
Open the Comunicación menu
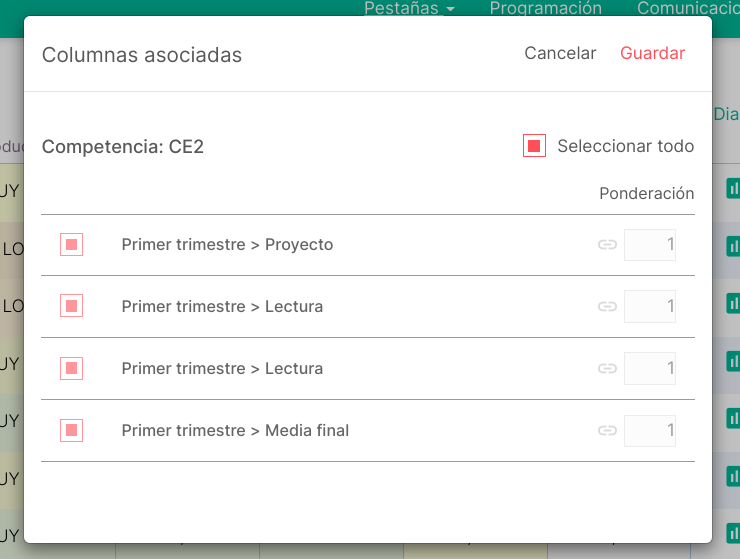click(x=688, y=8)
